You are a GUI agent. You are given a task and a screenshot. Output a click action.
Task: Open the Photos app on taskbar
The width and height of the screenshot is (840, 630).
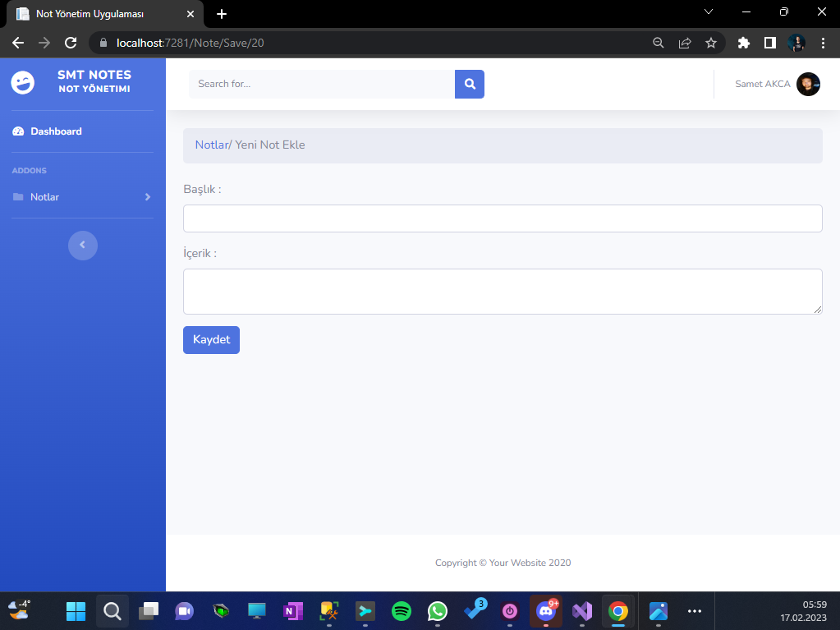659,611
